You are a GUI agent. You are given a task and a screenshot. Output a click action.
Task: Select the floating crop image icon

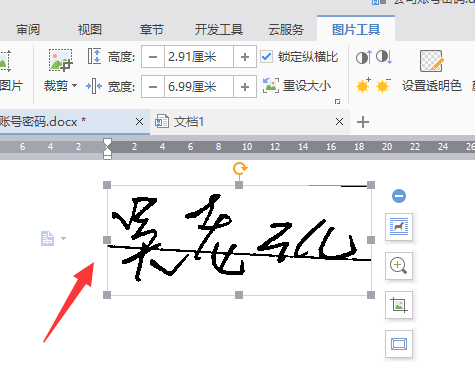click(399, 305)
